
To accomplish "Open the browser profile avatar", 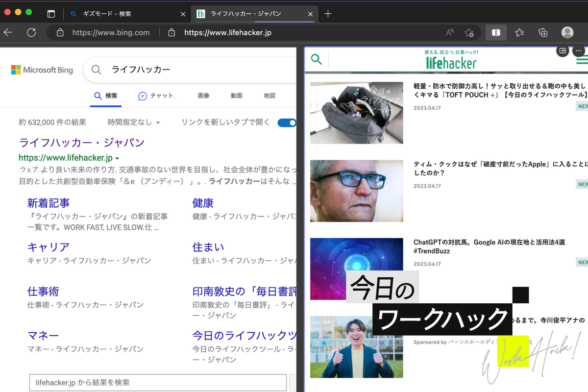I will pos(567,32).
